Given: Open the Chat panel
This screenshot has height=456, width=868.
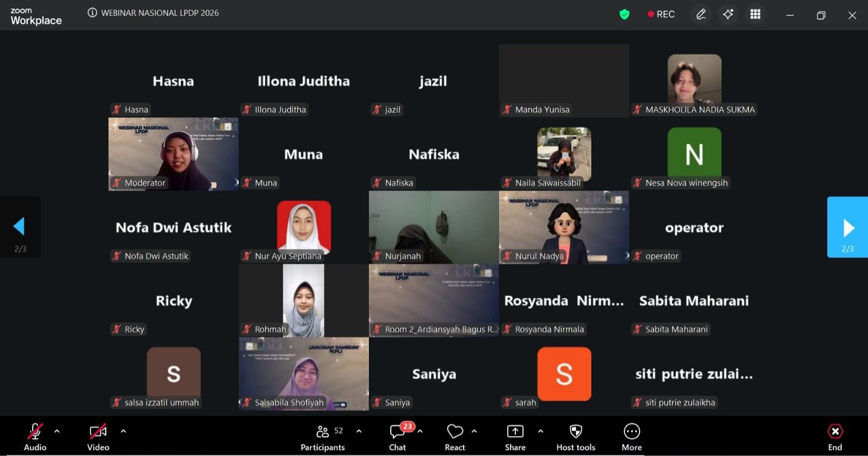Looking at the screenshot, I should (398, 438).
